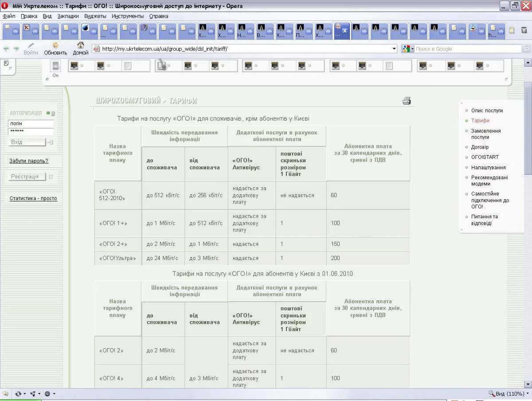This screenshot has height=401, width=532.
Task: Click the «ОГО!Ультра» tariff name cell
Action: point(118,258)
